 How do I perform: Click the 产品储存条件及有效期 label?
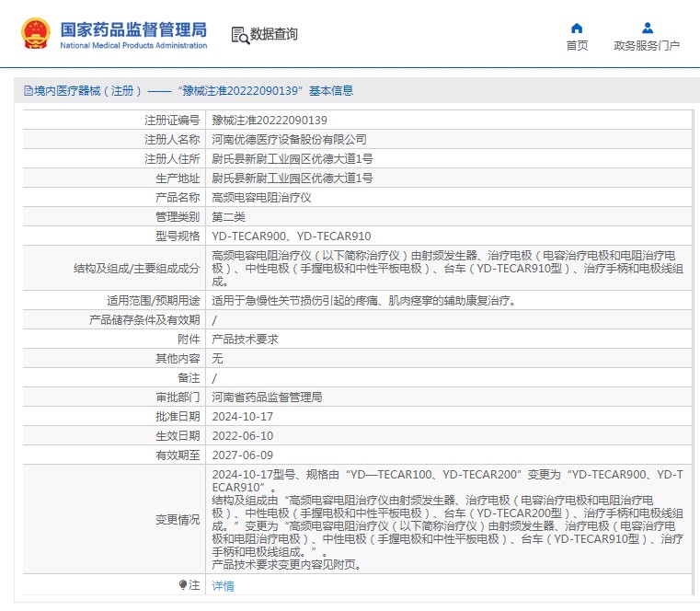point(144,320)
